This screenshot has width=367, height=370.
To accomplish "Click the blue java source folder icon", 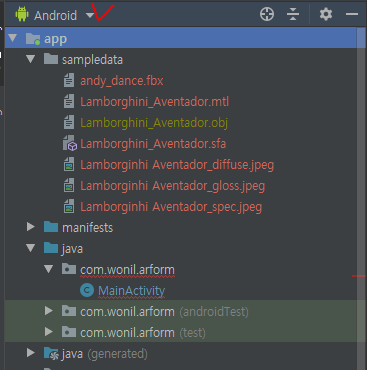I will (51, 248).
